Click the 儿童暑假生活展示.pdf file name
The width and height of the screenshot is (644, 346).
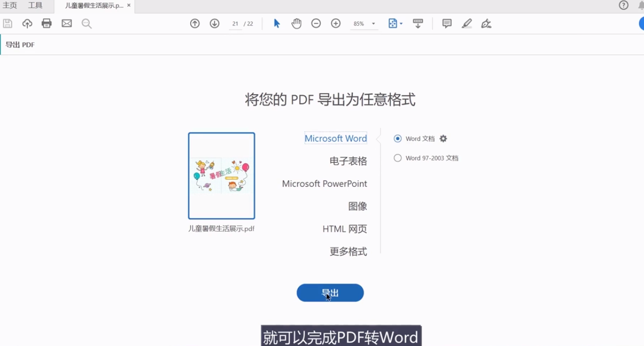point(221,229)
